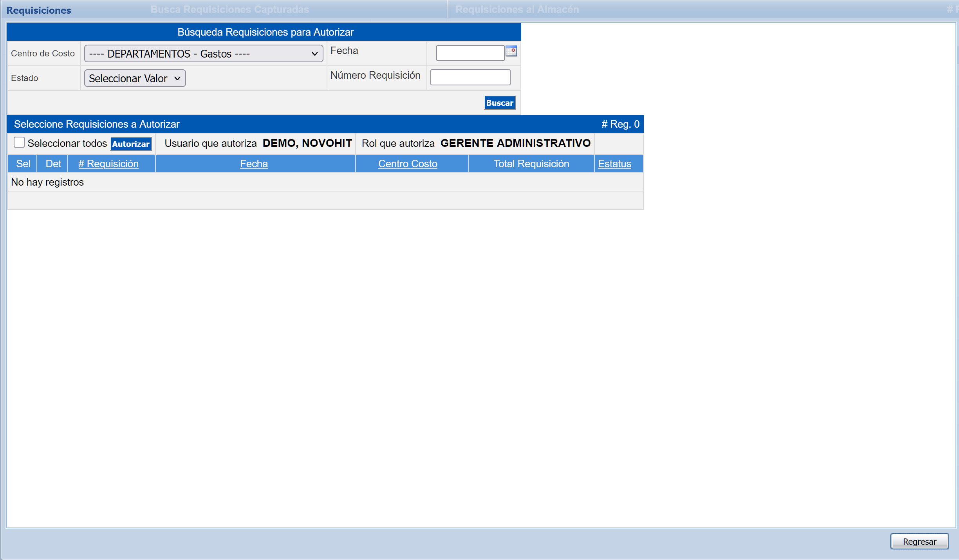Click the Sel column header
959x560 pixels.
click(x=23, y=164)
